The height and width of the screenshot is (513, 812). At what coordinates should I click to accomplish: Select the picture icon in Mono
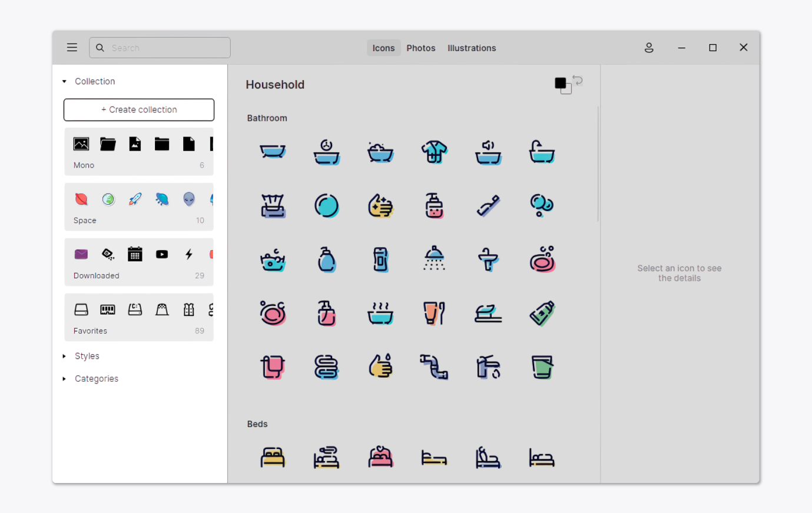coord(81,144)
